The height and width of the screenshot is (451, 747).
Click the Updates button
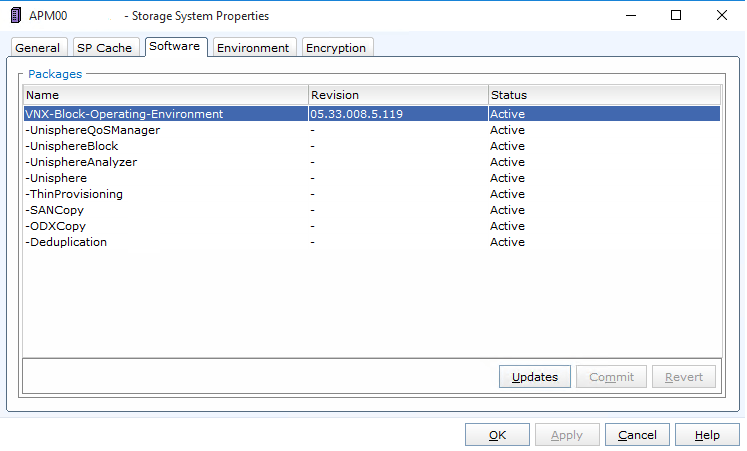click(535, 377)
